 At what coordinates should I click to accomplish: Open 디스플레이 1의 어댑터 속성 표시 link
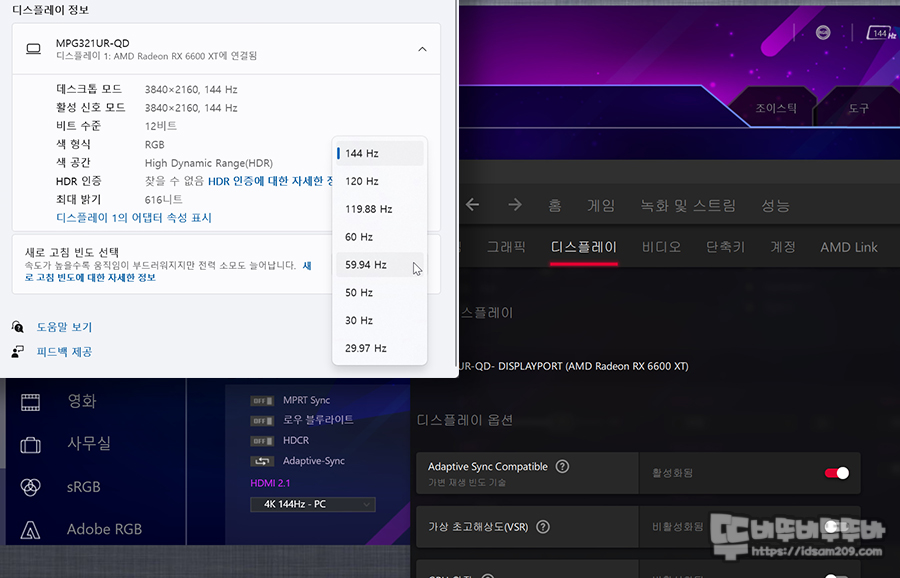134,218
